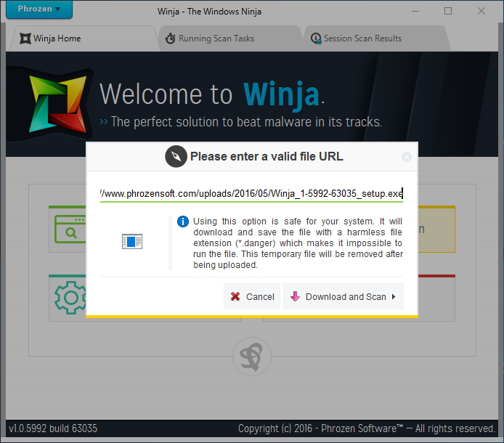Click the green browser search tile icon
Screen dimensions: 504x443
pyautogui.click(x=70, y=229)
